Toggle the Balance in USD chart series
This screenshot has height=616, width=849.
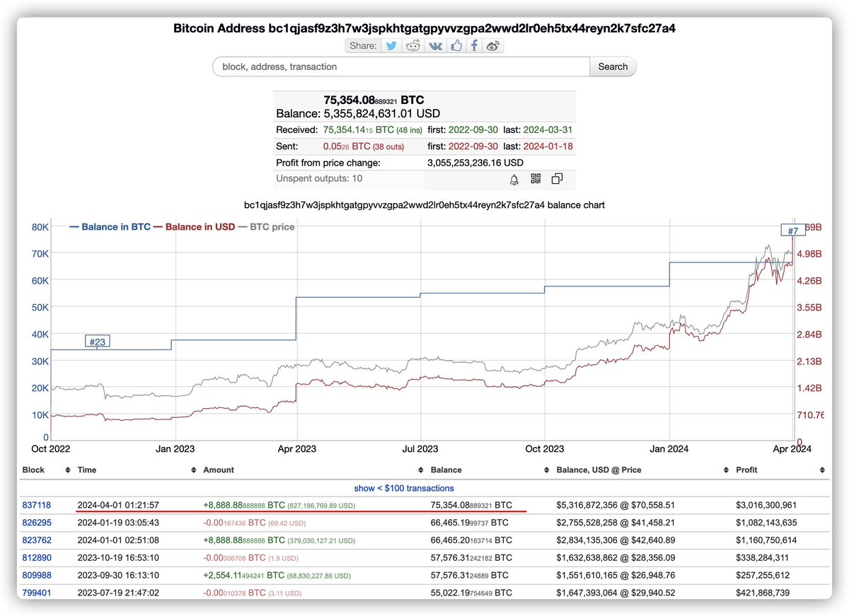pyautogui.click(x=194, y=227)
